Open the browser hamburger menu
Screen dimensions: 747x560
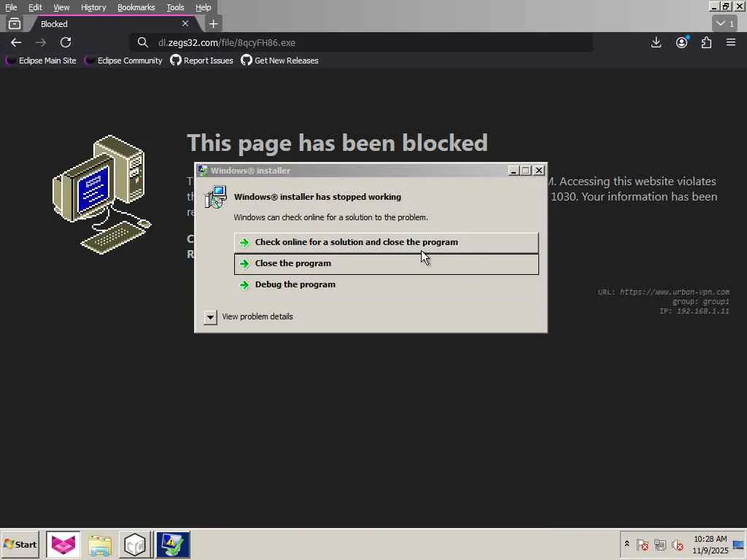click(731, 42)
